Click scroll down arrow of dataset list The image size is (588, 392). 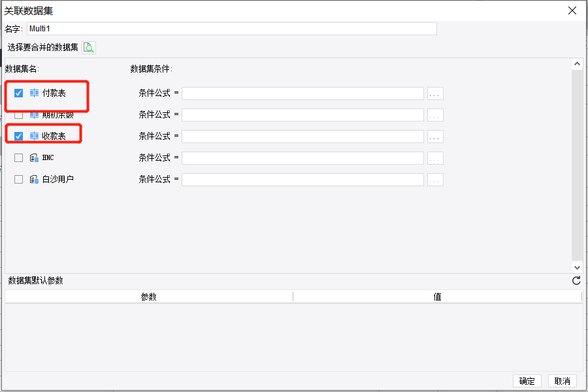click(577, 267)
